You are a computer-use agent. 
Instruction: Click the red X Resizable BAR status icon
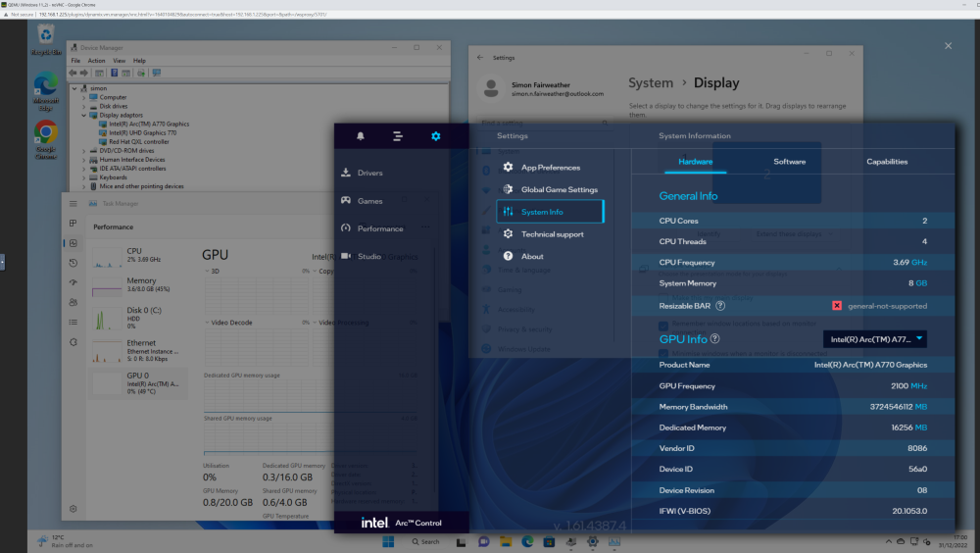[x=837, y=306]
